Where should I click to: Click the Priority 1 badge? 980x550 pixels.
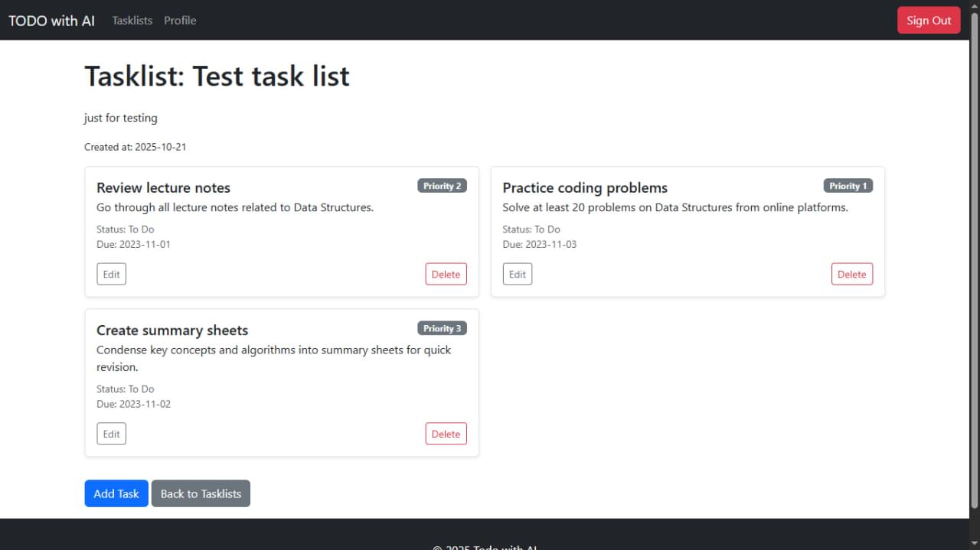848,186
